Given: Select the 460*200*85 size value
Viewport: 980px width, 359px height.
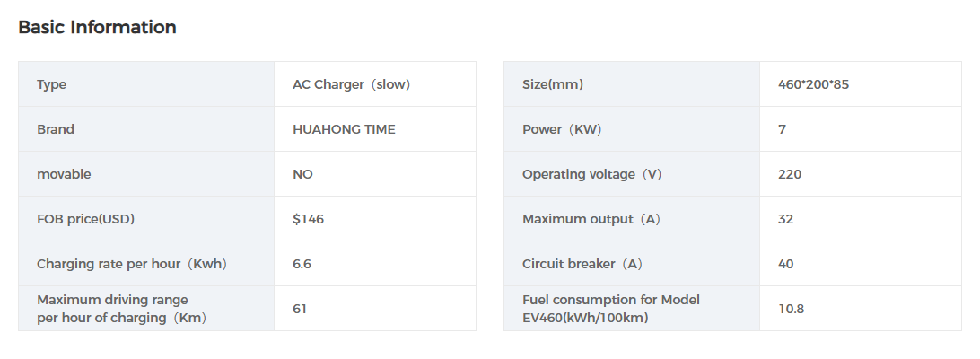Looking at the screenshot, I should click(814, 84).
